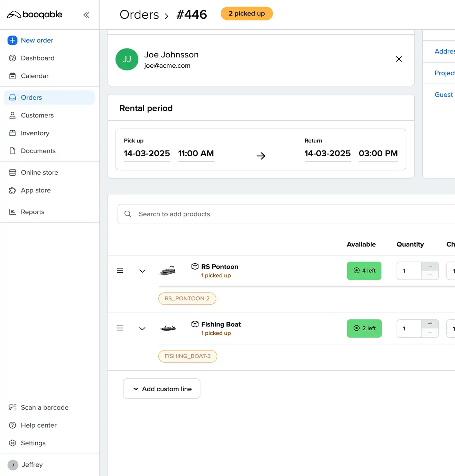Increase RS Pontoon quantity with plus
Image resolution: width=455 pixels, height=476 pixels.
430,266
